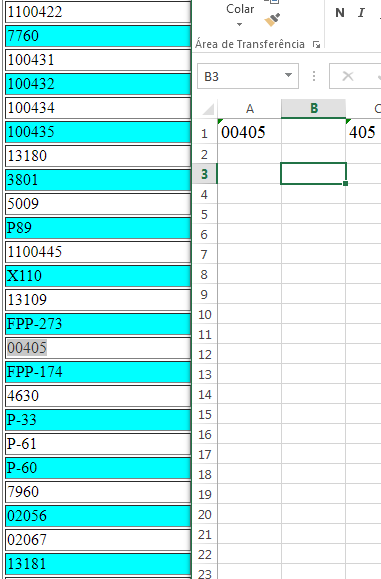Click the Name Box showing B3
The width and height of the screenshot is (381, 579).
248,76
